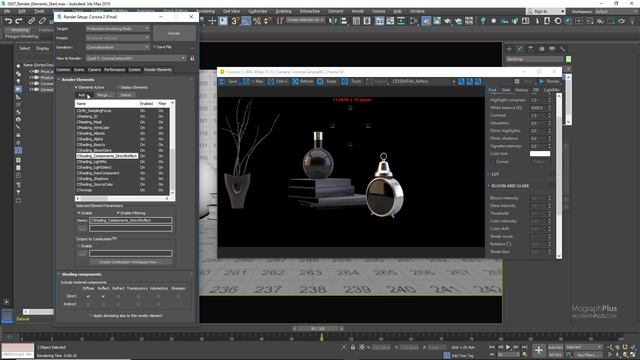The image size is (640, 360).
Task: Open the Utilities wrench tab in command panel
Action: click(x=563, y=49)
